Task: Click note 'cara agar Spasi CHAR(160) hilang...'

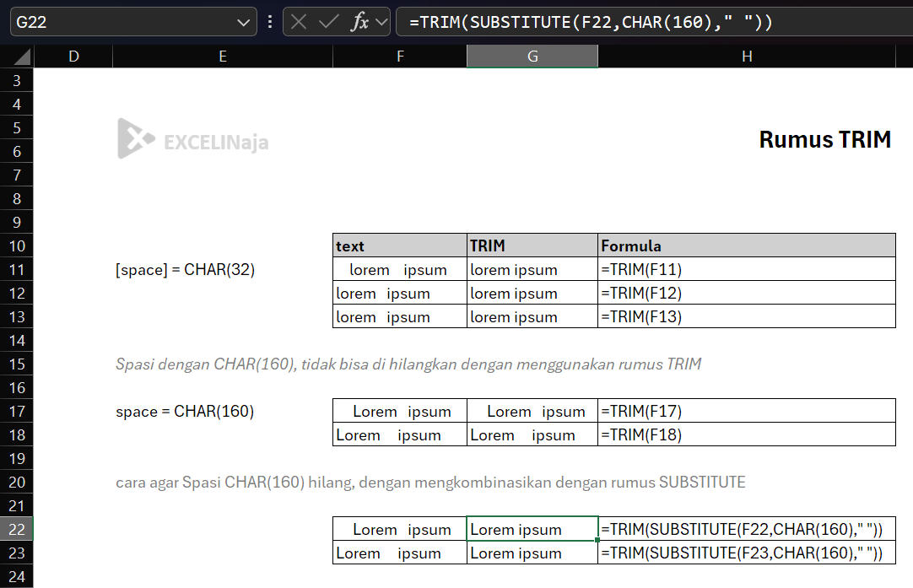Action: point(430,482)
